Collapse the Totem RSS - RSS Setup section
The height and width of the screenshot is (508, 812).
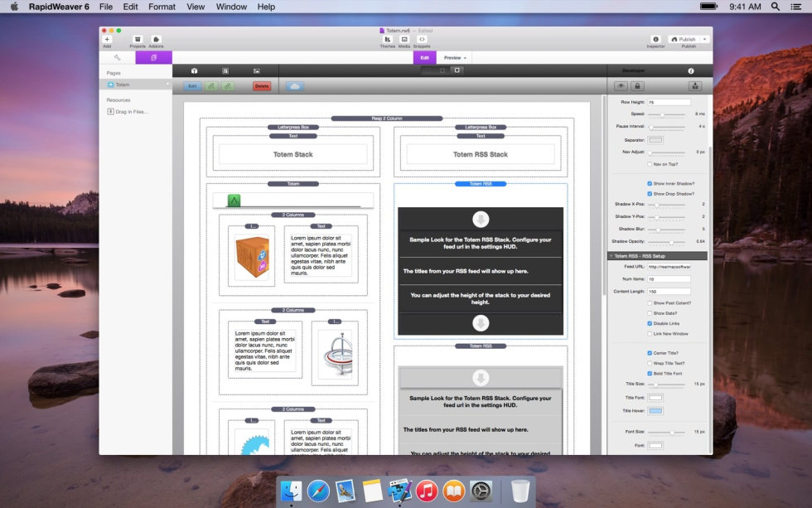(x=611, y=256)
